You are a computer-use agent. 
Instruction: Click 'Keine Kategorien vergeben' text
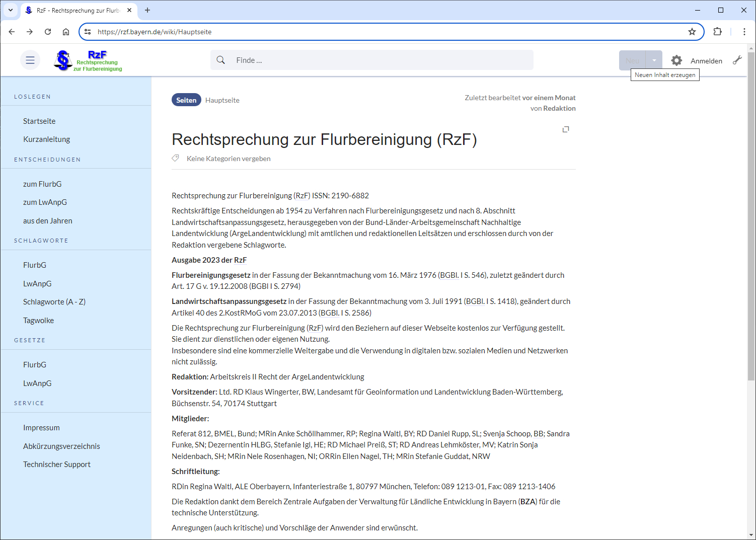[x=229, y=159]
